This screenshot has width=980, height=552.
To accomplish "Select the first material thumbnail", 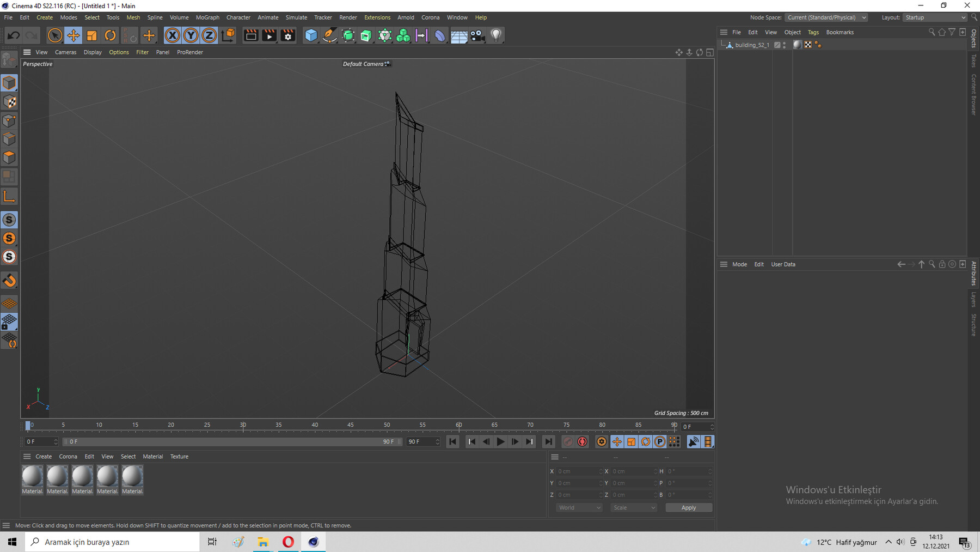I will click(x=32, y=476).
